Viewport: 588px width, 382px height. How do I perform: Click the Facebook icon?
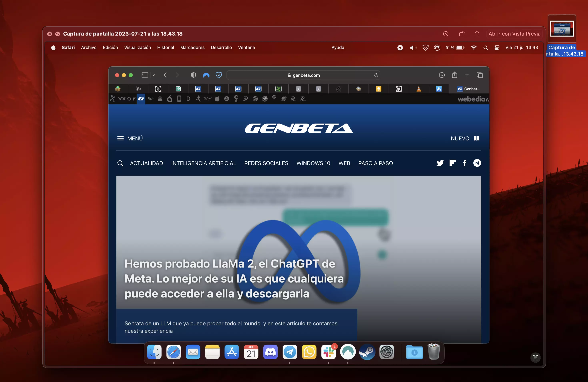465,163
